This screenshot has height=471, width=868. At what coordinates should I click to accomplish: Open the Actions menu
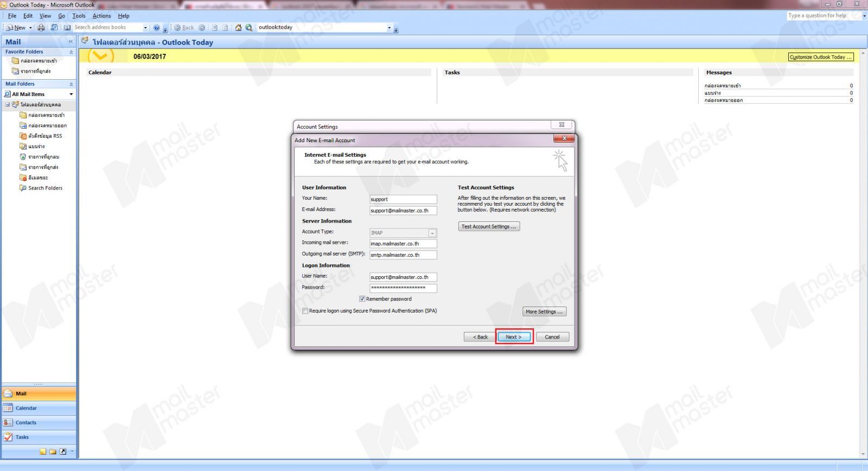101,16
